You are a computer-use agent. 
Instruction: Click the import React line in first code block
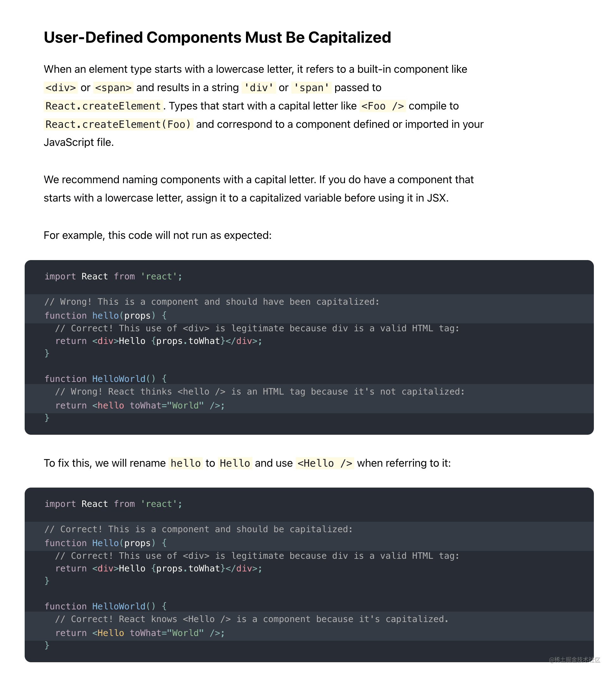tap(114, 277)
